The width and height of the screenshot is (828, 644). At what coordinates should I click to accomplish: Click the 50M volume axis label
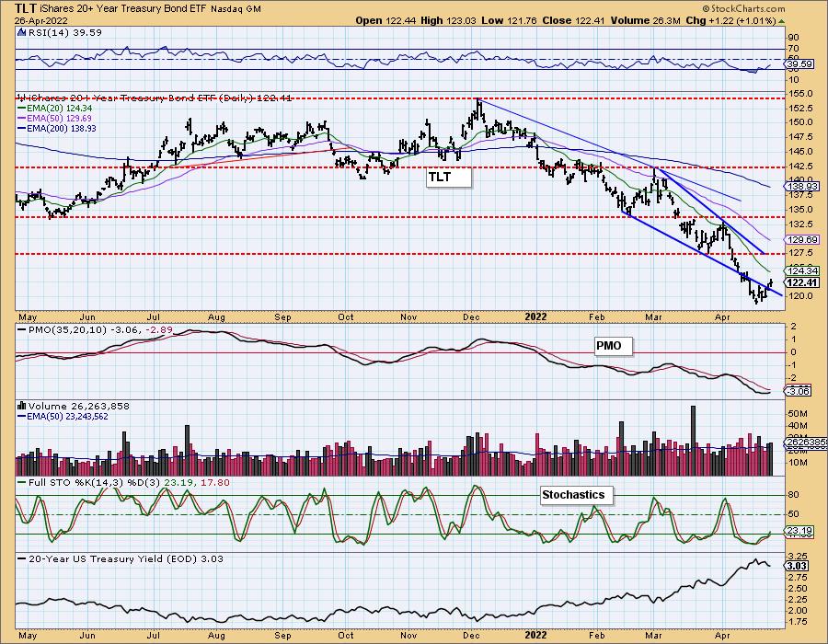tap(798, 413)
